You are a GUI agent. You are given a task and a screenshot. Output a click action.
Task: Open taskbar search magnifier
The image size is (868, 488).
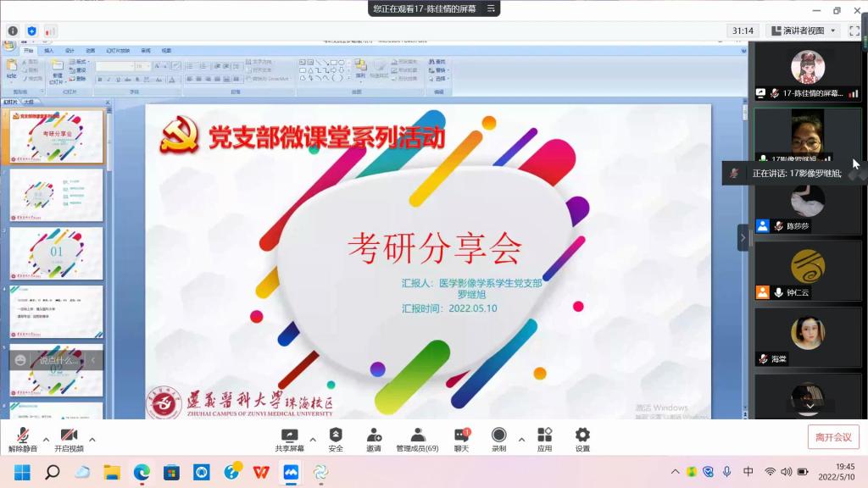[x=52, y=472]
